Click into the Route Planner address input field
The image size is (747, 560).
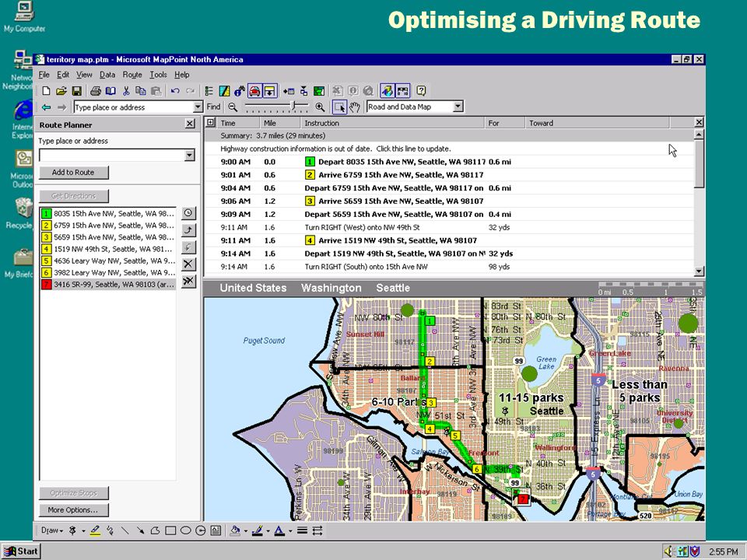112,156
